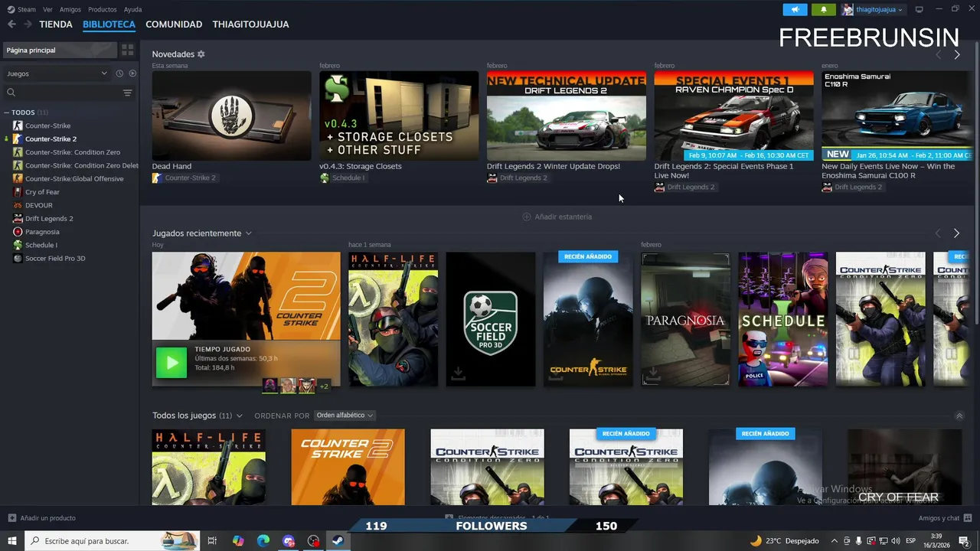980x551 pixels.
Task: Open Amigos y chat
Action: click(x=944, y=518)
